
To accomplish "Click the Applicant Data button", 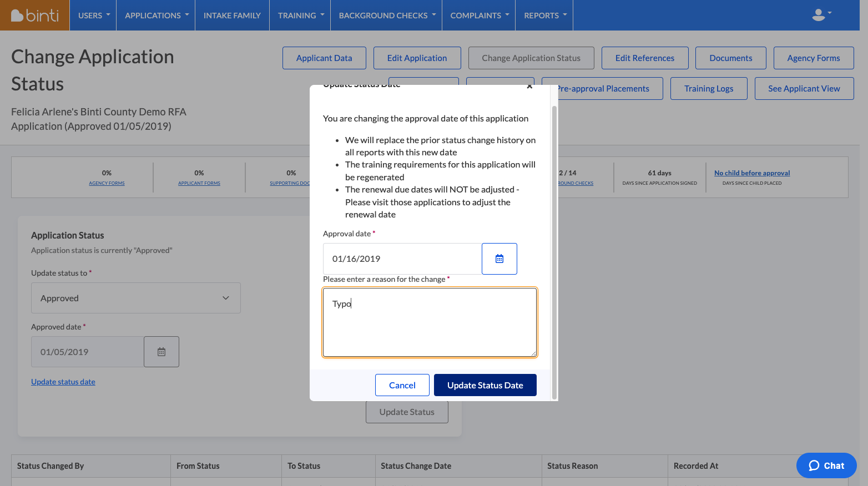I will point(324,58).
